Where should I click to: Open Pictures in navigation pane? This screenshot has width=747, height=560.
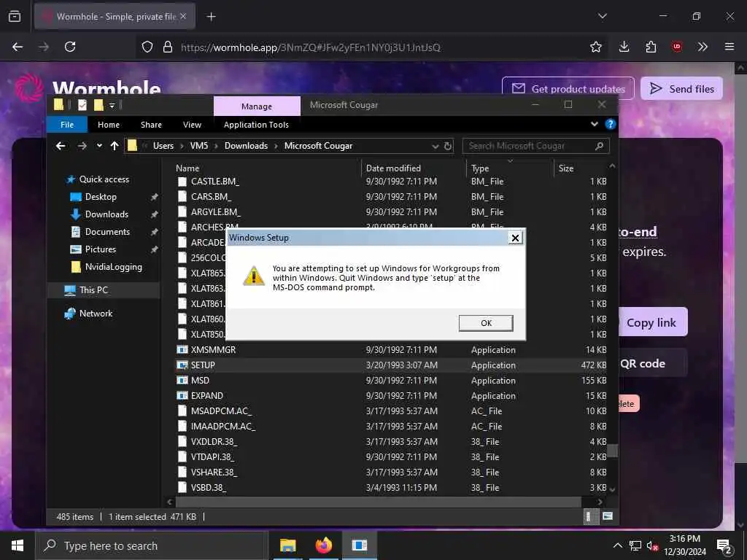coord(100,249)
